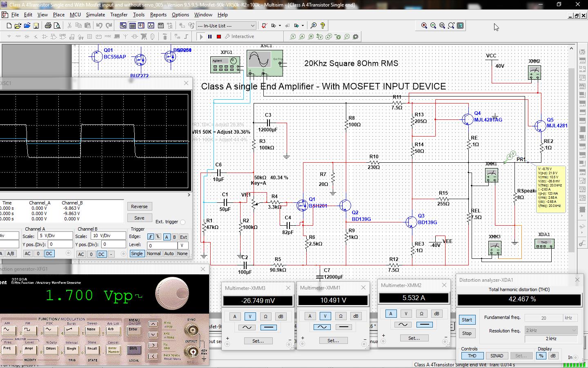Screen dimensions: 588x368
Task: Zoom in on the schematic
Action: (424, 25)
